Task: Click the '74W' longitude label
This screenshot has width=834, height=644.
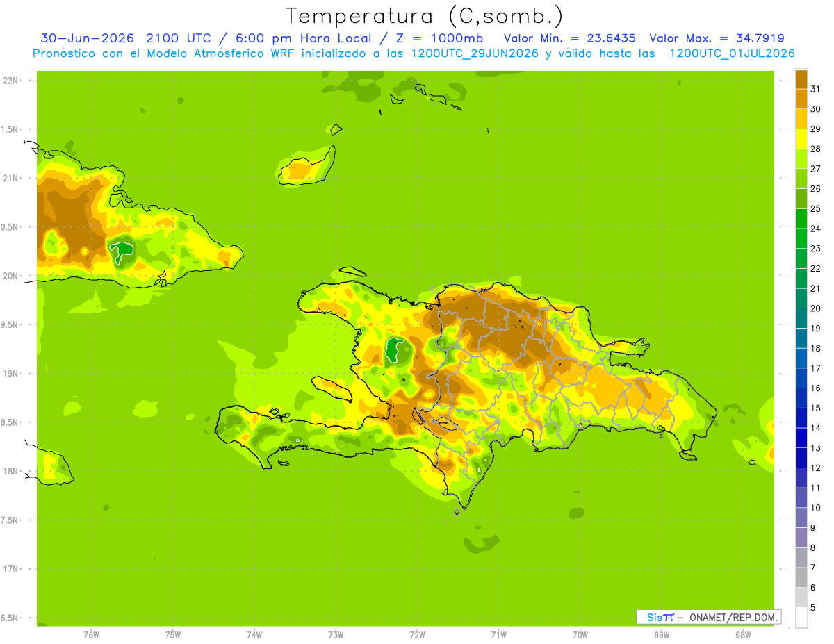Action: pos(254,635)
